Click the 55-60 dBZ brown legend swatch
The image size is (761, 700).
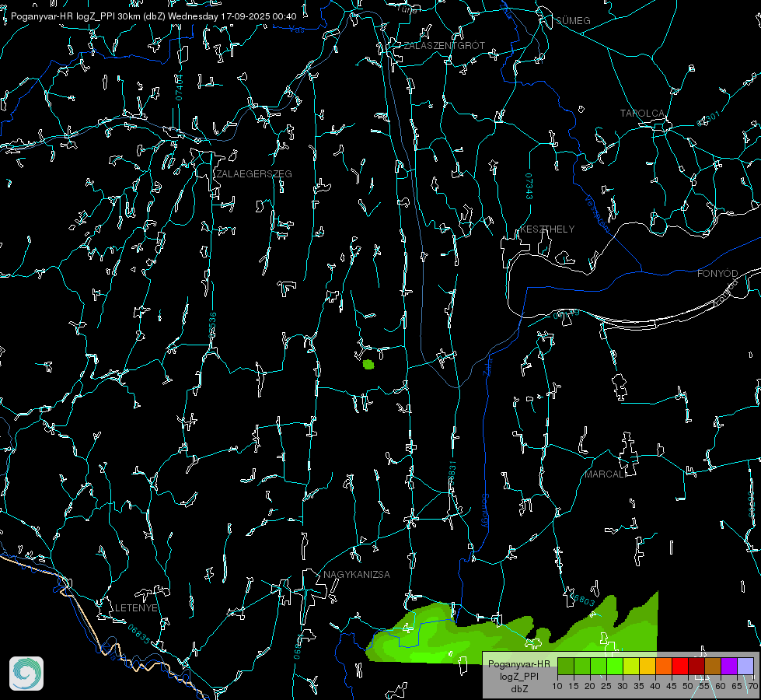pos(713,667)
